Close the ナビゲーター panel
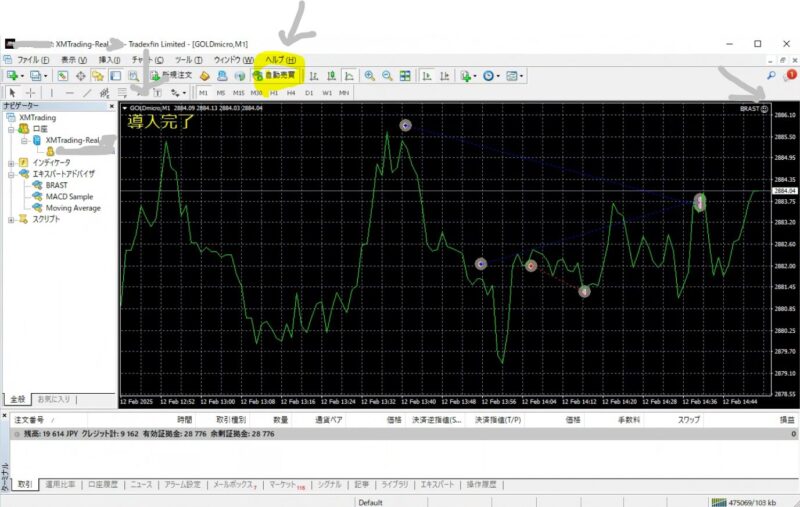 tap(112, 106)
